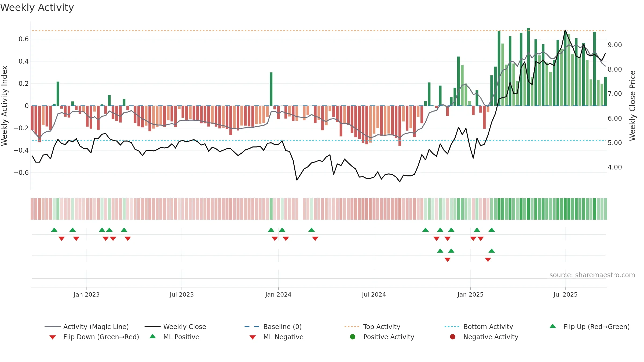Click the first Flip Up marker in late 2022
644x362 pixels.
coord(54,230)
